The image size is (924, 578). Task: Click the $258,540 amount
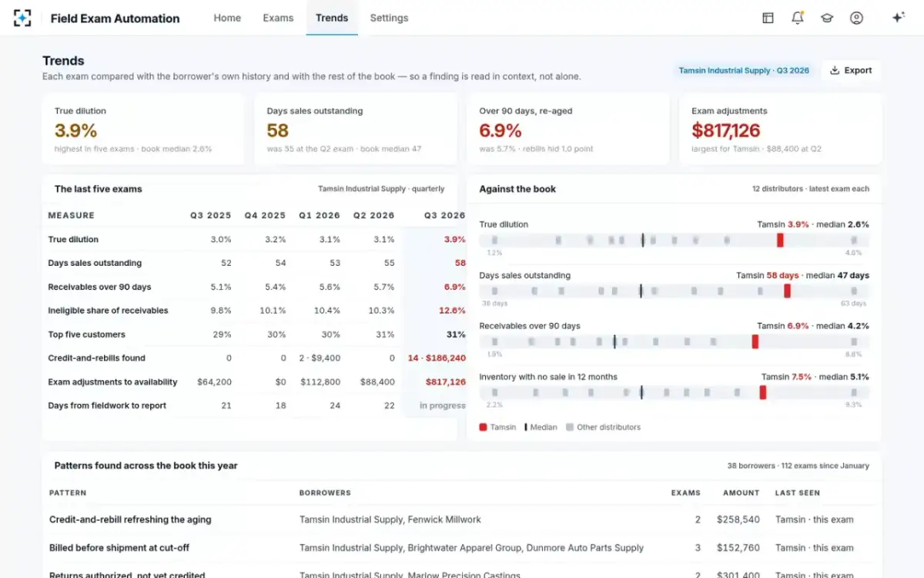[x=738, y=520]
